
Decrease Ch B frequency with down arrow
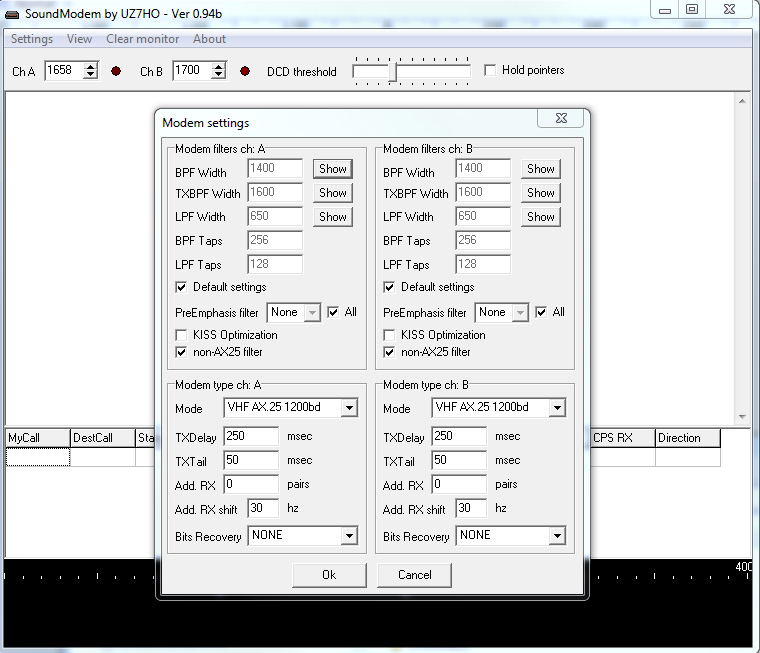point(219,75)
